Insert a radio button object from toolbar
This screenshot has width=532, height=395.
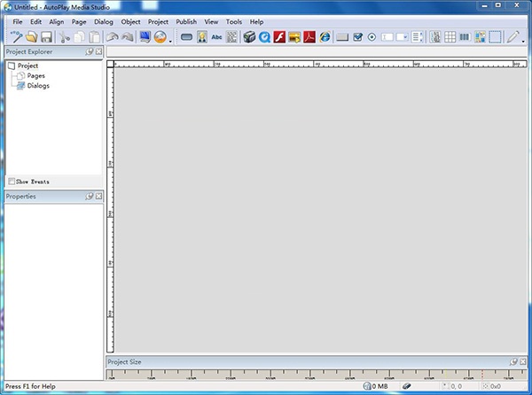click(x=372, y=37)
